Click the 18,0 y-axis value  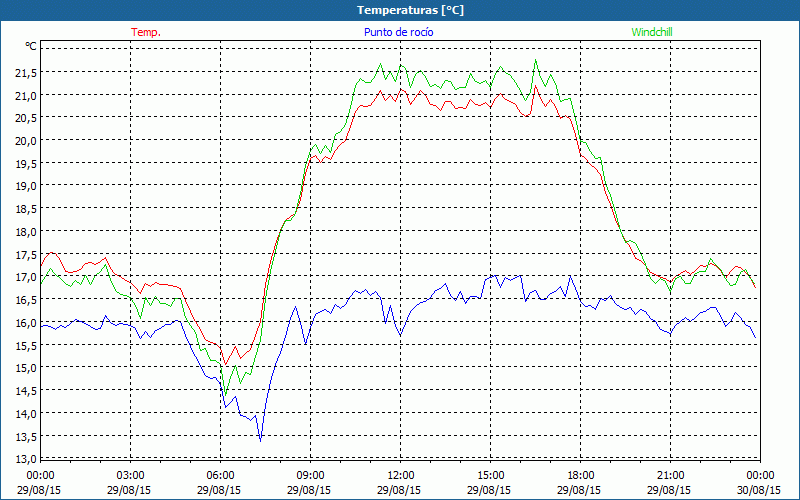(26, 232)
